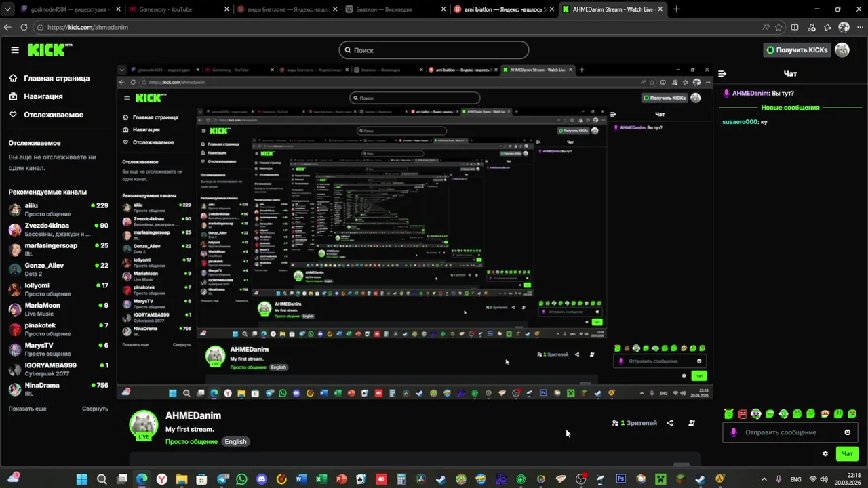Click the follow user icon beside share
The width and height of the screenshot is (868, 488).
coord(691,423)
